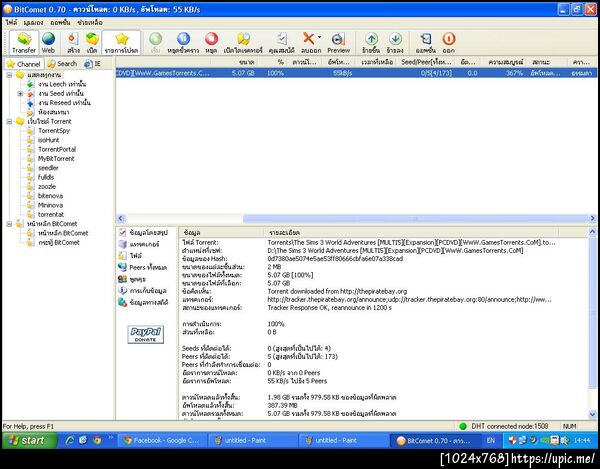Select the Sims 3 GamesTorrents task row

click(356, 73)
